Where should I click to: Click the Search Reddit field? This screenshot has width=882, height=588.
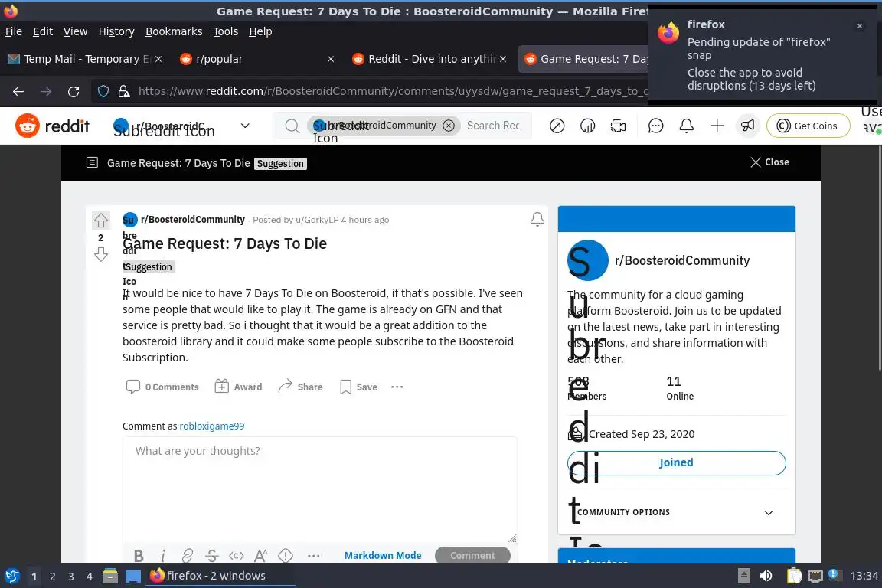[x=493, y=126]
